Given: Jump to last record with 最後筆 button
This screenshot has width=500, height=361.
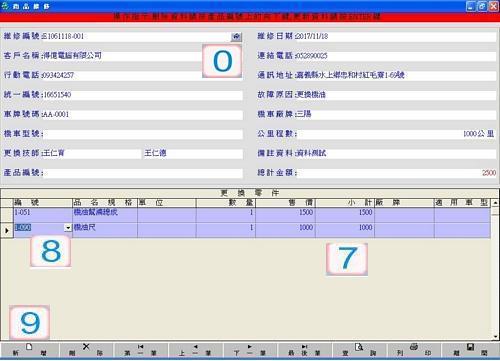Looking at the screenshot, I should [x=305, y=350].
